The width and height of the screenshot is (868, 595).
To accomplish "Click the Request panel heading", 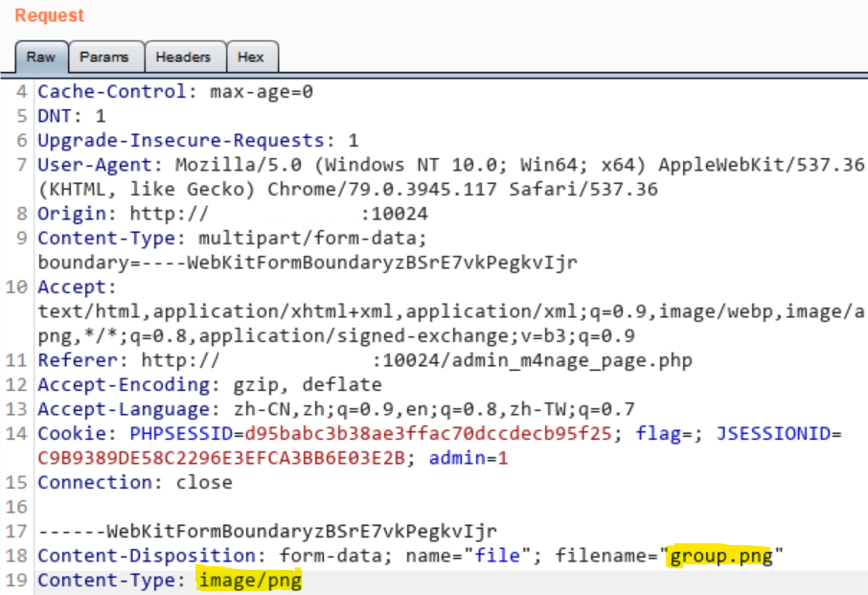I will pos(49,16).
